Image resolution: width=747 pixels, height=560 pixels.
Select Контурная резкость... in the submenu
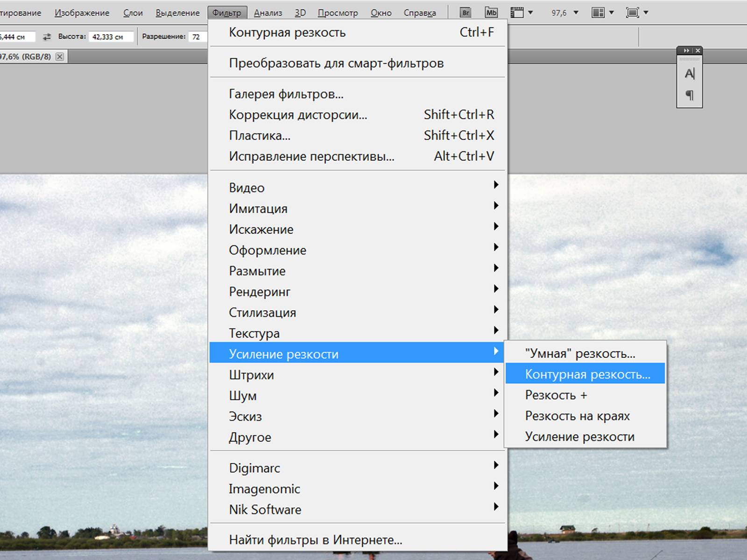[585, 374]
